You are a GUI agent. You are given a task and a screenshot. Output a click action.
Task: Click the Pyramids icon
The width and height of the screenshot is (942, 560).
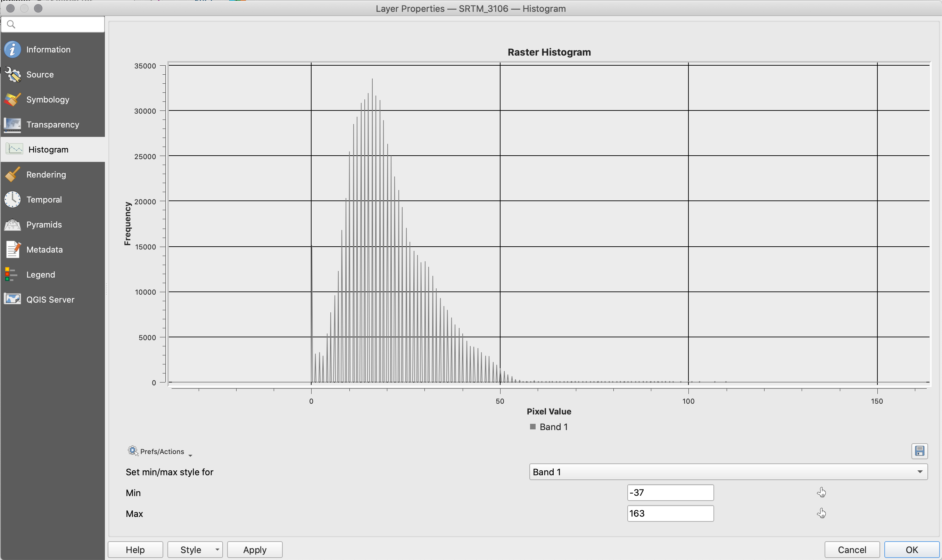(x=13, y=224)
